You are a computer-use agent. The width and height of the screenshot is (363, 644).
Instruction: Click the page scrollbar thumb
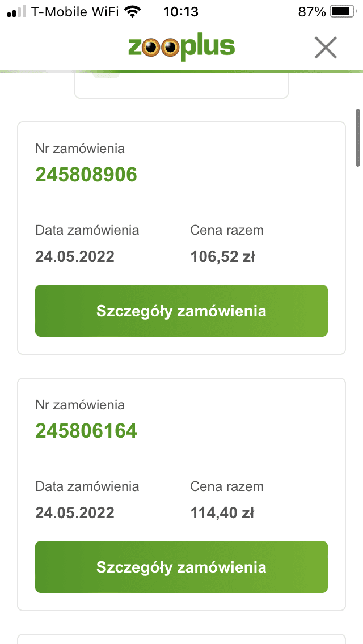[x=358, y=138]
